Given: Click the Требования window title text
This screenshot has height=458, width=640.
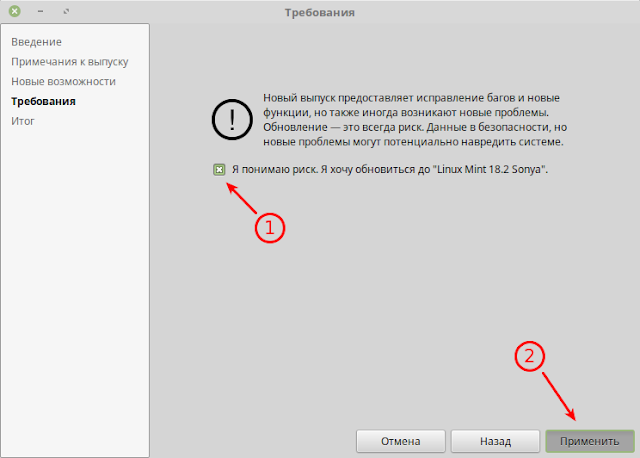Looking at the screenshot, I should 320,13.
